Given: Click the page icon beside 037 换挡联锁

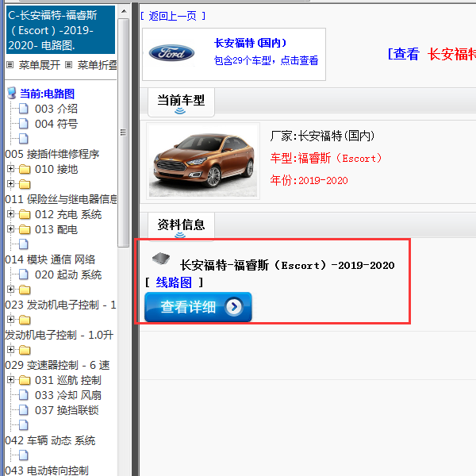Looking at the screenshot, I should click(x=24, y=410).
